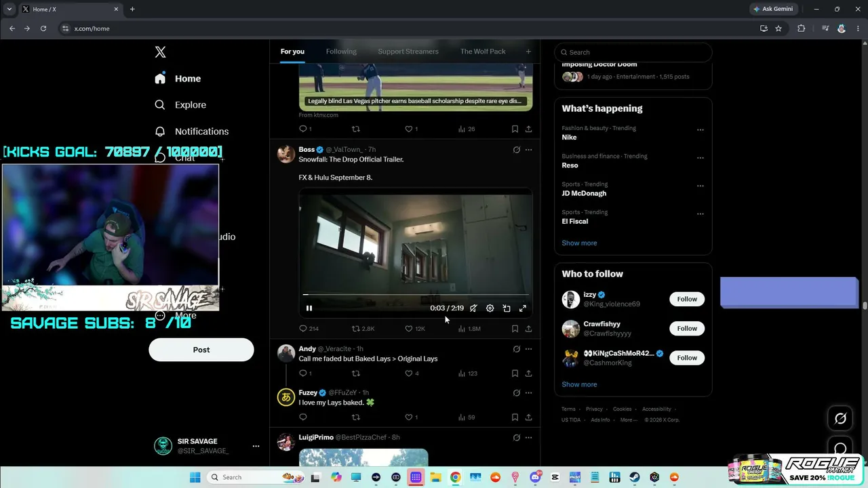Viewport: 868px width, 488px height.
Task: Open the Chrome Extensions menu
Action: 802,28
